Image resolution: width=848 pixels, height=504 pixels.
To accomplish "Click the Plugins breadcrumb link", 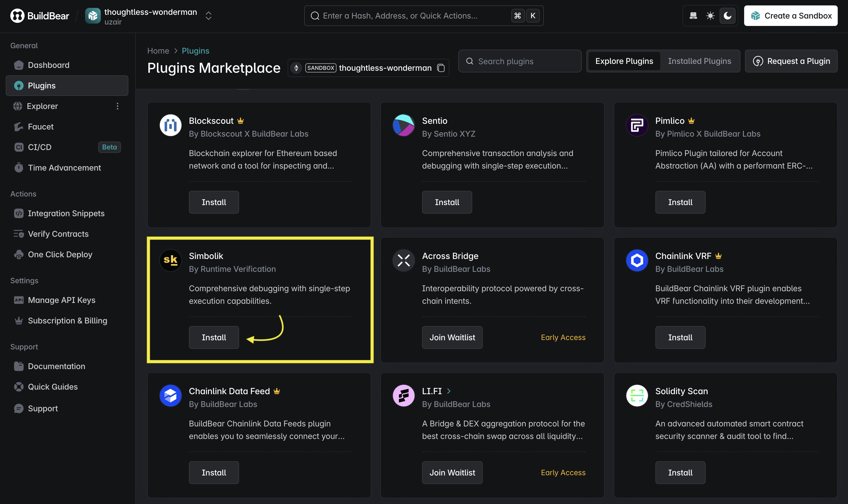I will (x=195, y=50).
